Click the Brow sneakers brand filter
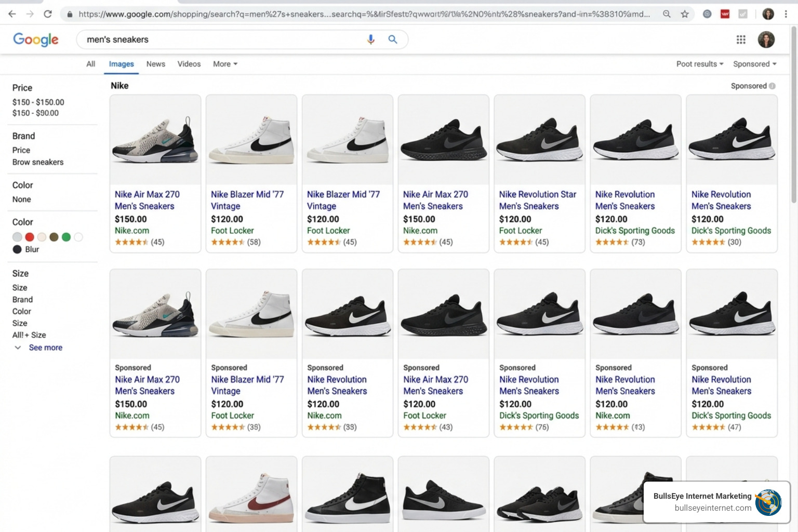This screenshot has height=532, width=798. (x=38, y=162)
